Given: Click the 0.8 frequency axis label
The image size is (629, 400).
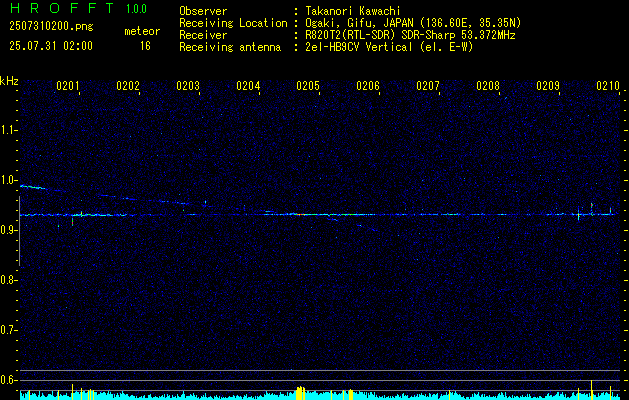Looking at the screenshot, I should pyautogui.click(x=9, y=280).
